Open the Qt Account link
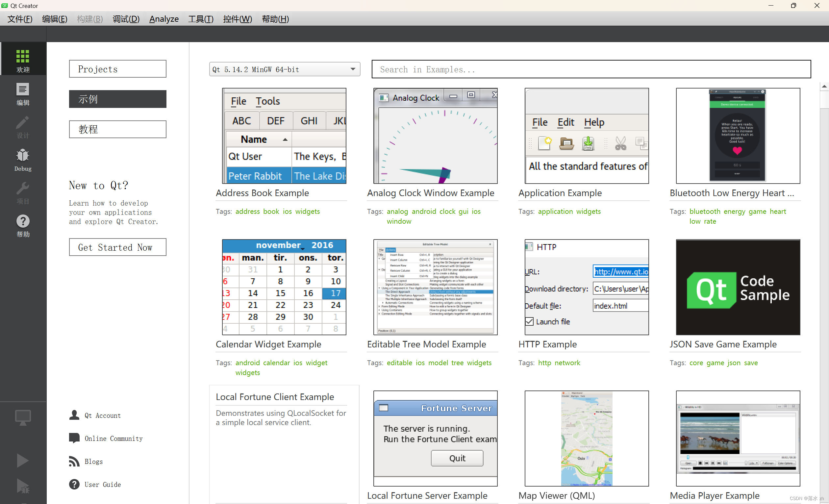 click(x=103, y=415)
